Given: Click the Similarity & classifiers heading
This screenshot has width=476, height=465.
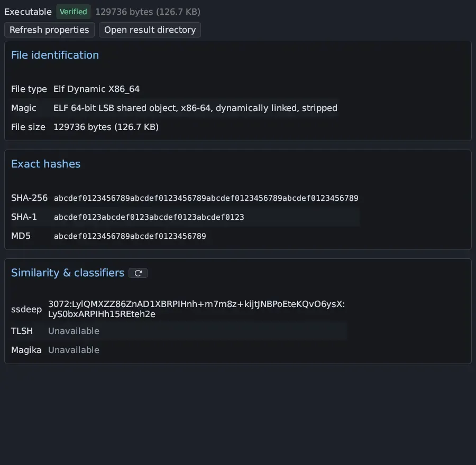Looking at the screenshot, I should click(x=68, y=273).
